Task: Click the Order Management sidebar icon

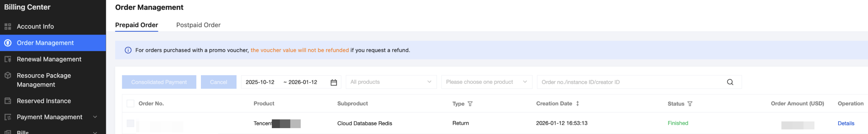Action: (x=8, y=43)
